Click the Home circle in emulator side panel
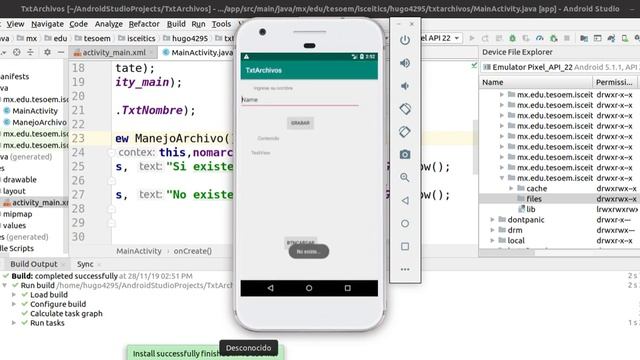 click(405, 224)
